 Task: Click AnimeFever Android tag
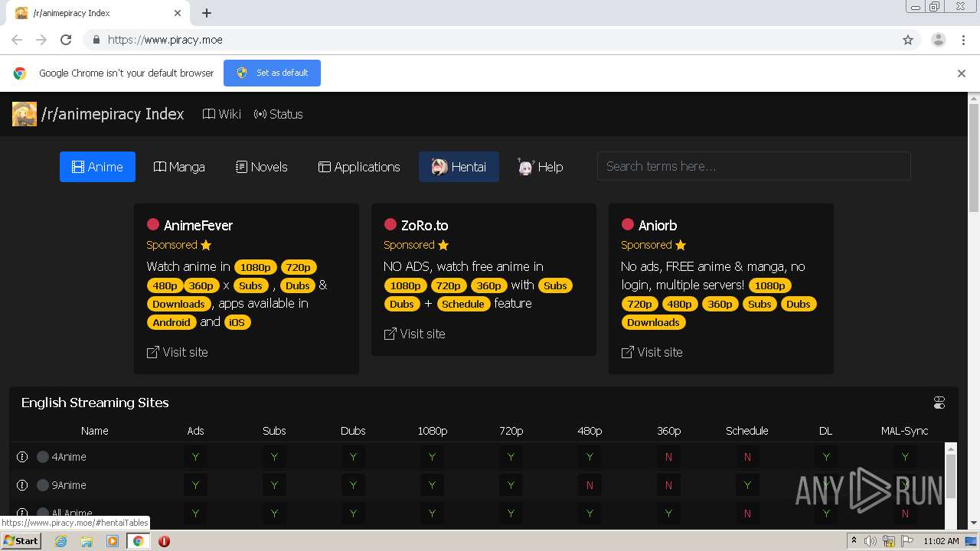pyautogui.click(x=171, y=322)
